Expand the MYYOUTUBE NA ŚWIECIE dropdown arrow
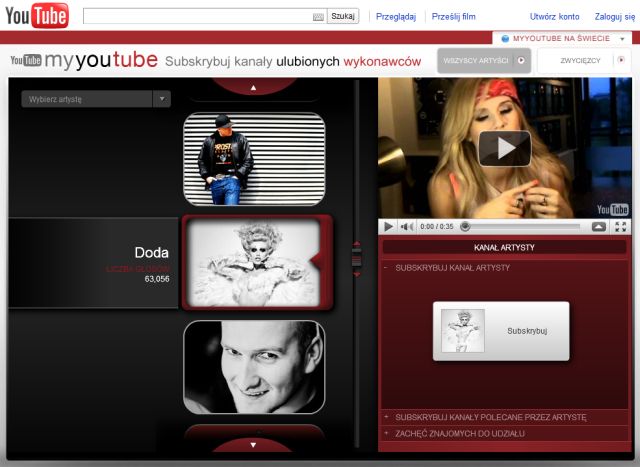The width and height of the screenshot is (640, 467). pyautogui.click(x=622, y=39)
